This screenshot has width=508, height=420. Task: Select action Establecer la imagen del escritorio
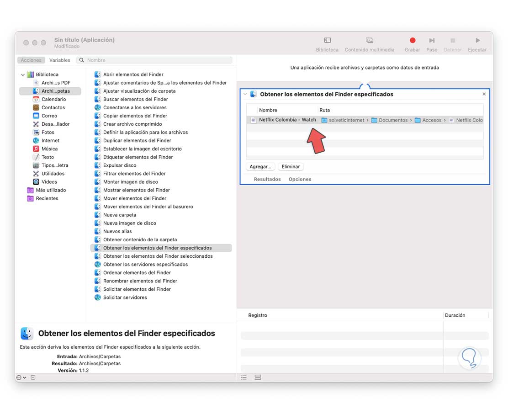click(x=138, y=149)
